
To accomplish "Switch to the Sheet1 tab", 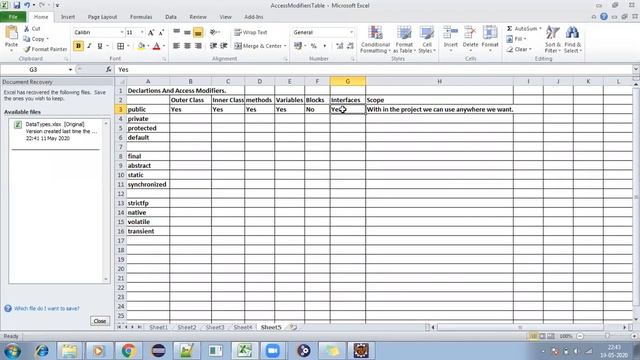I will 158,327.
